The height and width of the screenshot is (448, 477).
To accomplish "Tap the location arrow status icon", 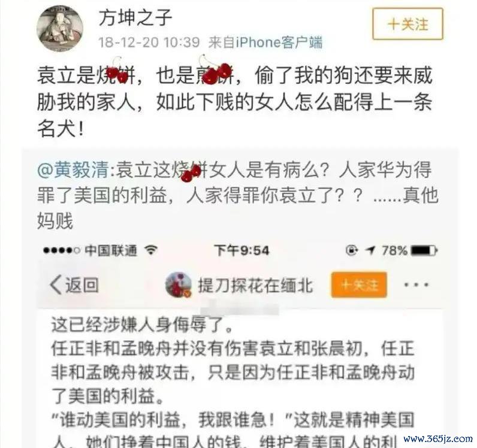I will 370,250.
